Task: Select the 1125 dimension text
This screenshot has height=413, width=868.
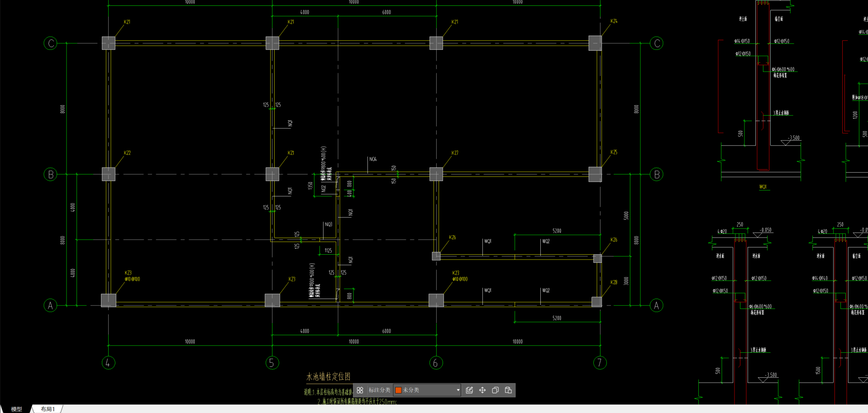Action: (x=328, y=251)
